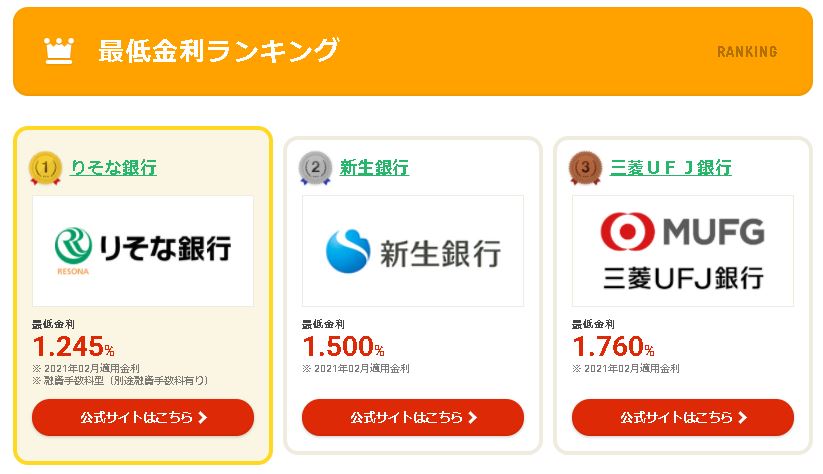Select the りそな銀行 logo banner image
823x474 pixels.
tap(143, 251)
